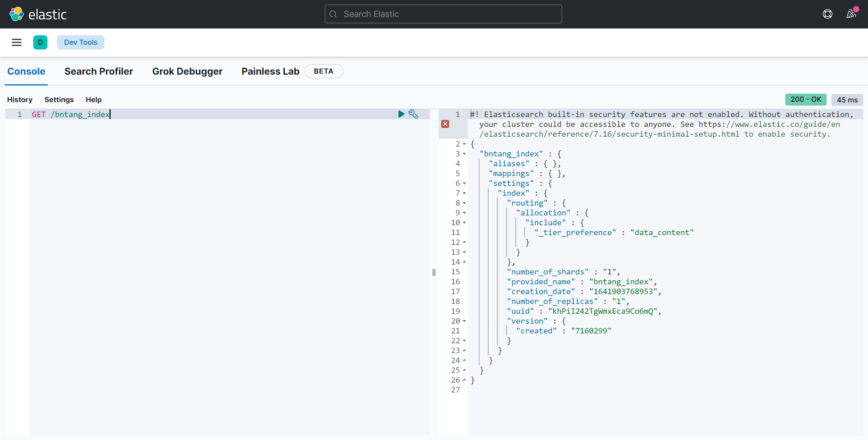Click the "data_content" value

[x=662, y=232]
